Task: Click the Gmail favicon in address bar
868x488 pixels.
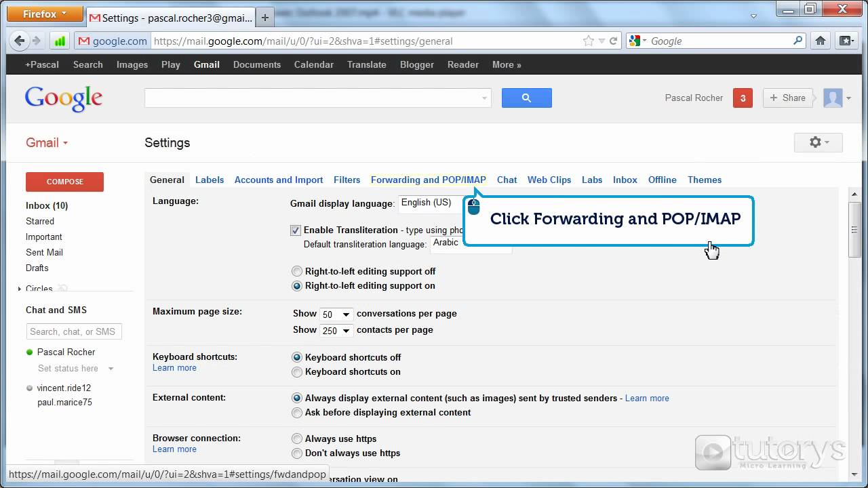Action: pos(84,41)
